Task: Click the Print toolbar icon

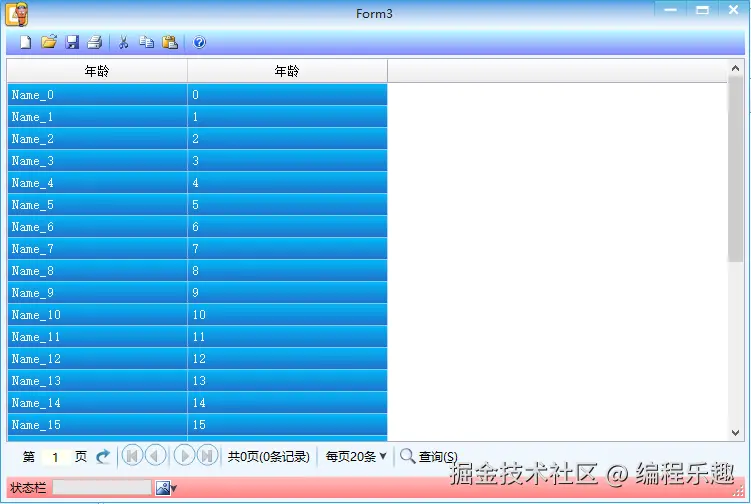Action: tap(95, 42)
